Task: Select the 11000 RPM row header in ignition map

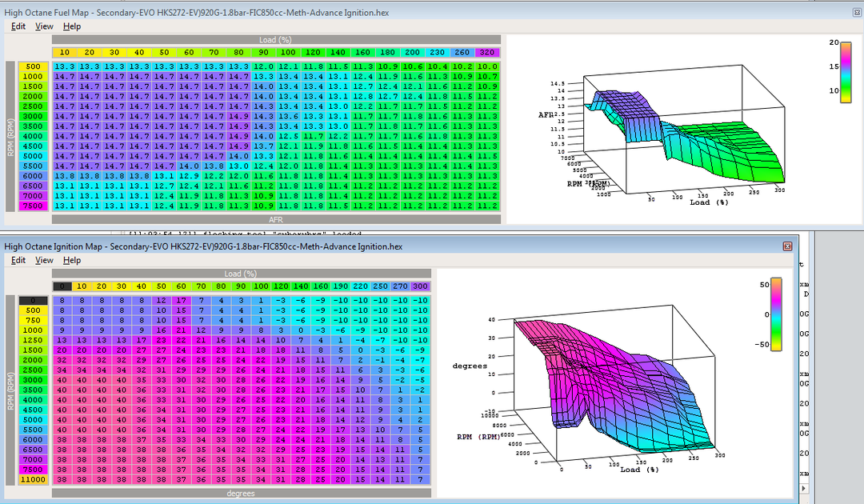Action: coord(34,479)
